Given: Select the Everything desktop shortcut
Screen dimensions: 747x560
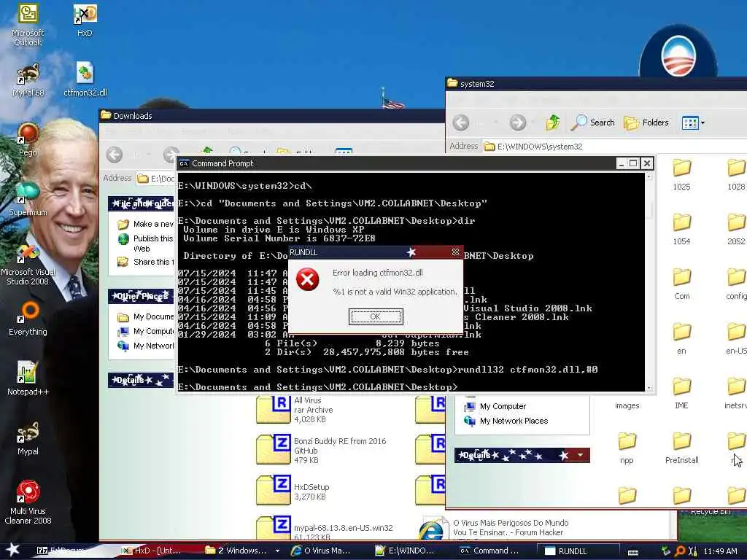Looking at the screenshot, I should [28, 319].
